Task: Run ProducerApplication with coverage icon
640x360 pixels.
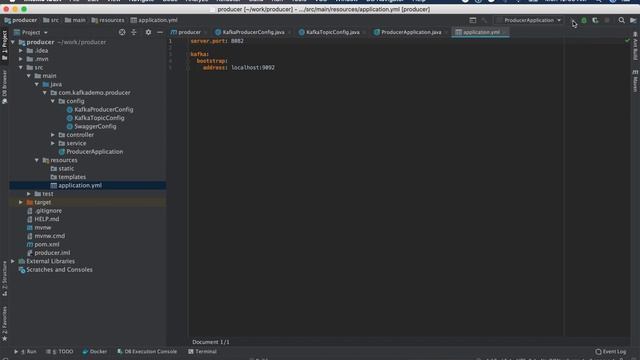Action: [x=595, y=20]
